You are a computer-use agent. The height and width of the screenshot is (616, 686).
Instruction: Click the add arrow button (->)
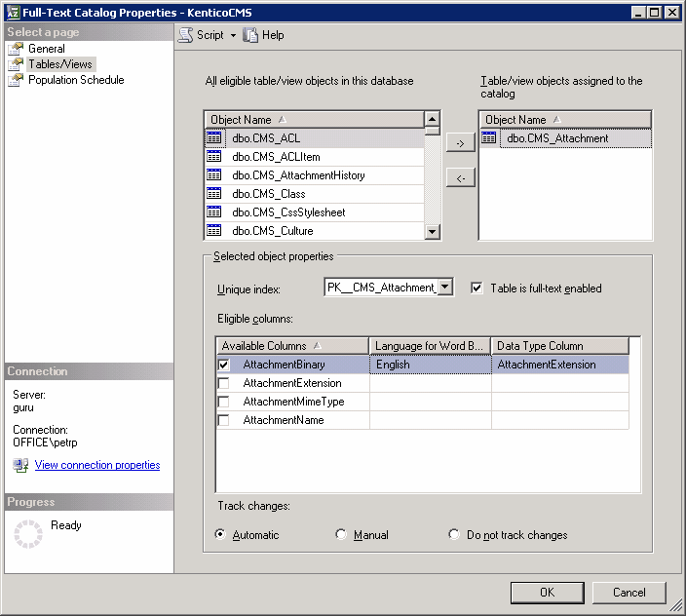click(460, 143)
